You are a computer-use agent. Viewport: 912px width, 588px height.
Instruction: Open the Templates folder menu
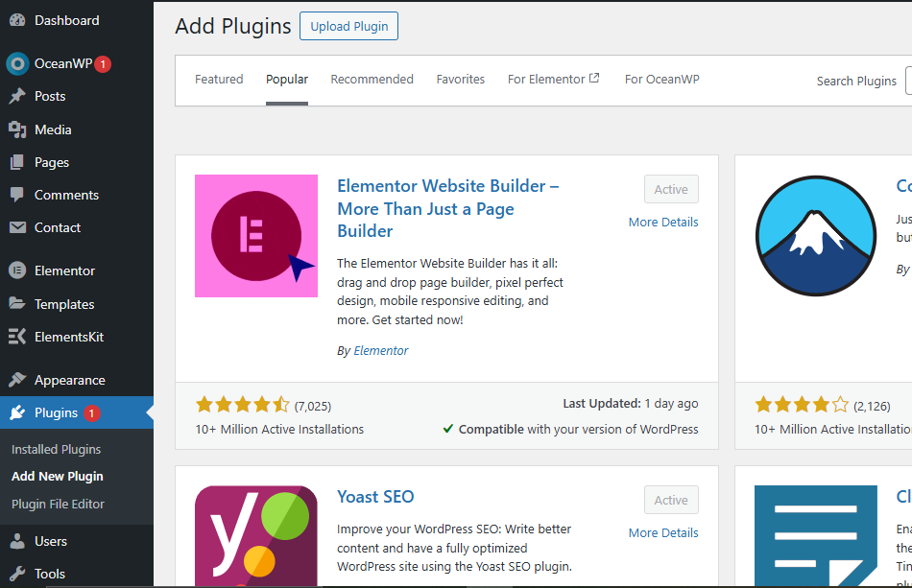(x=63, y=304)
